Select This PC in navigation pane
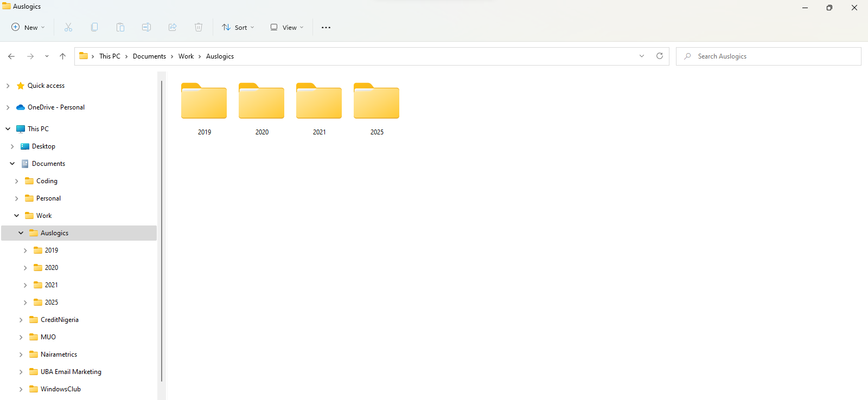This screenshot has height=400, width=868. click(x=38, y=129)
